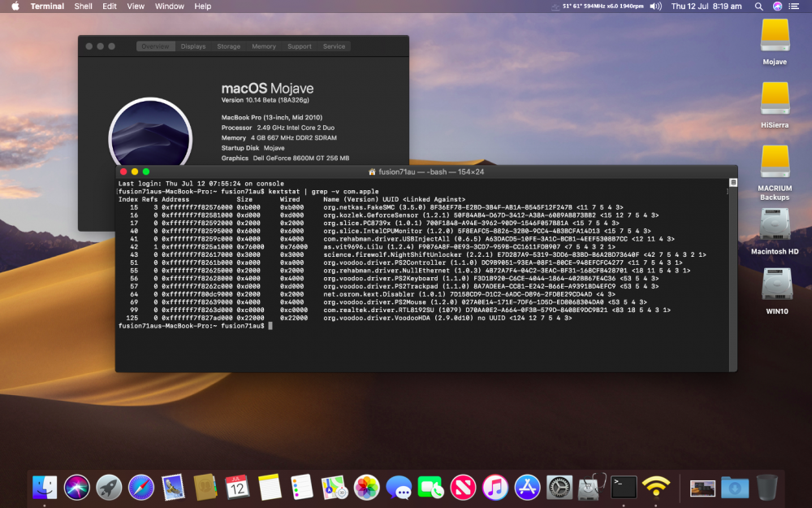The width and height of the screenshot is (812, 508).
Task: Open the Downloads folder in Dock
Action: (735, 488)
